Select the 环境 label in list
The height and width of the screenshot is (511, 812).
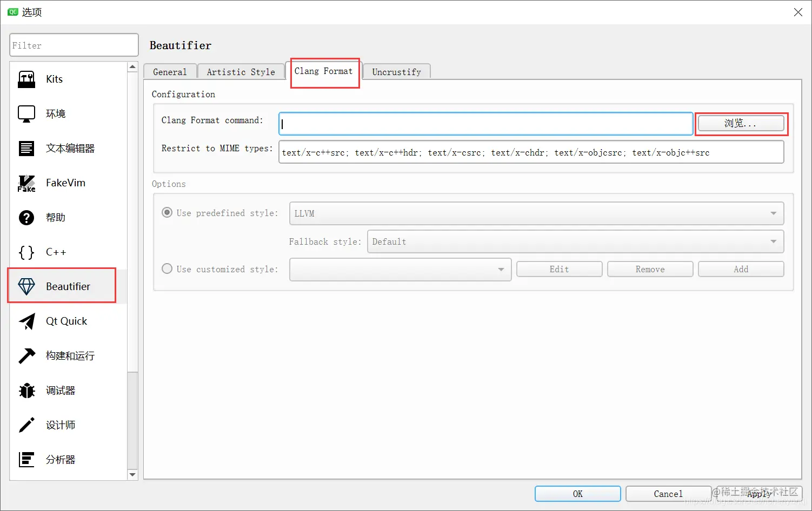tap(56, 113)
